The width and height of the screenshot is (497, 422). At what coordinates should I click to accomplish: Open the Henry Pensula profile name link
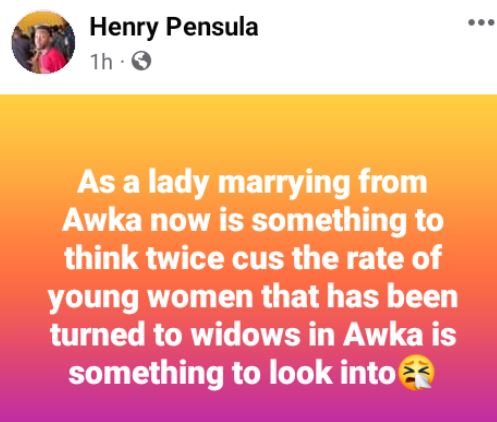click(174, 28)
